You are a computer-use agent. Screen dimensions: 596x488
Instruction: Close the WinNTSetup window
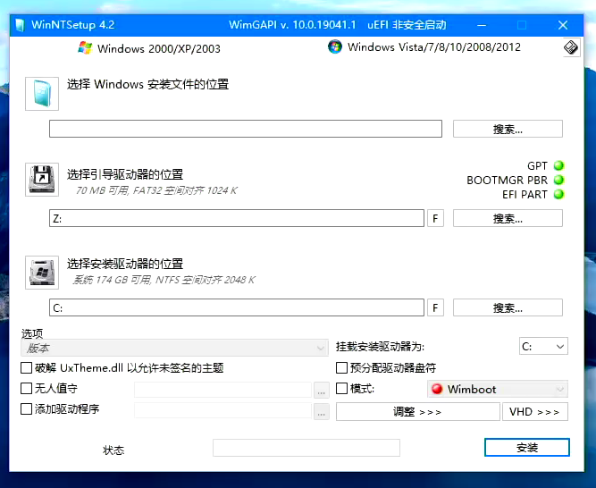point(563,25)
